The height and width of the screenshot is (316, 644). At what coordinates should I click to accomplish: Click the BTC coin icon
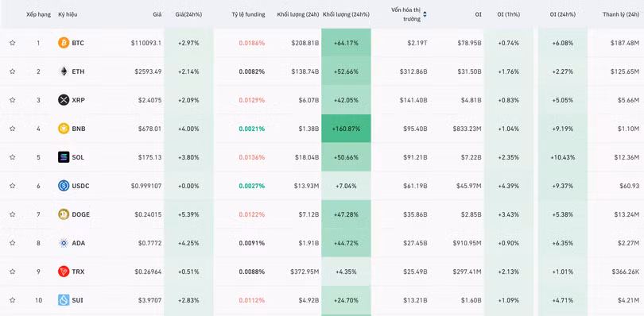(x=64, y=43)
